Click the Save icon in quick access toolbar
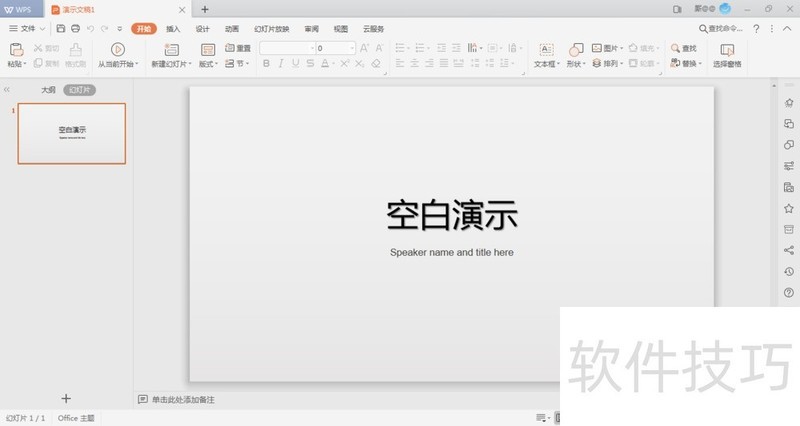The height and width of the screenshot is (426, 800). point(60,29)
